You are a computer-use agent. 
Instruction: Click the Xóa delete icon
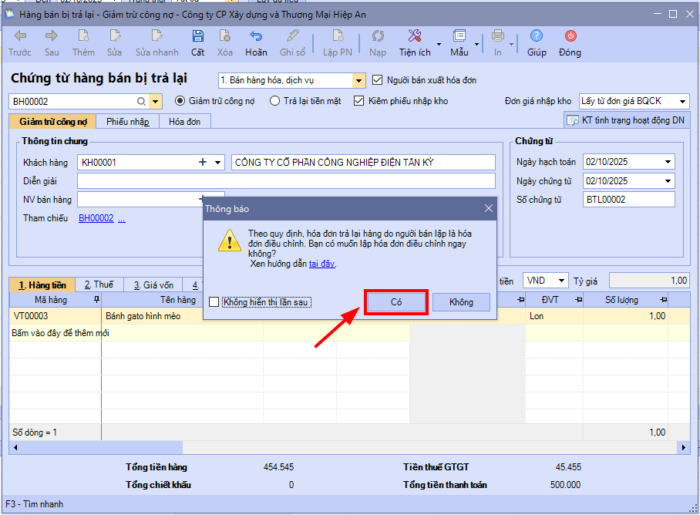(x=225, y=42)
